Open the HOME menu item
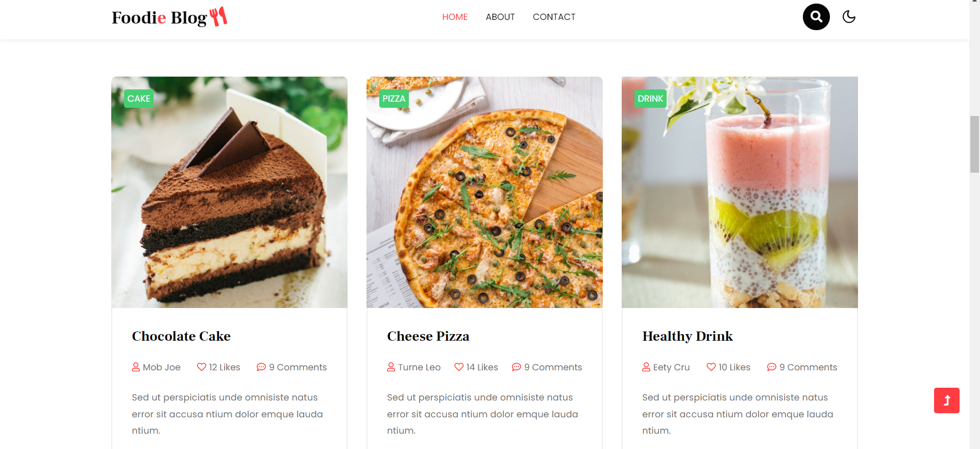This screenshot has height=449, width=980. click(455, 17)
